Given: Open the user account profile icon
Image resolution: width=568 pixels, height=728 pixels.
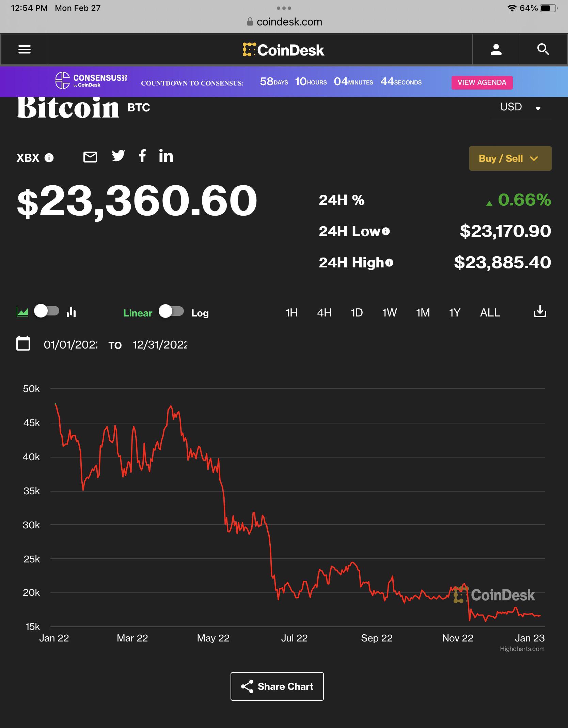Looking at the screenshot, I should [x=496, y=50].
